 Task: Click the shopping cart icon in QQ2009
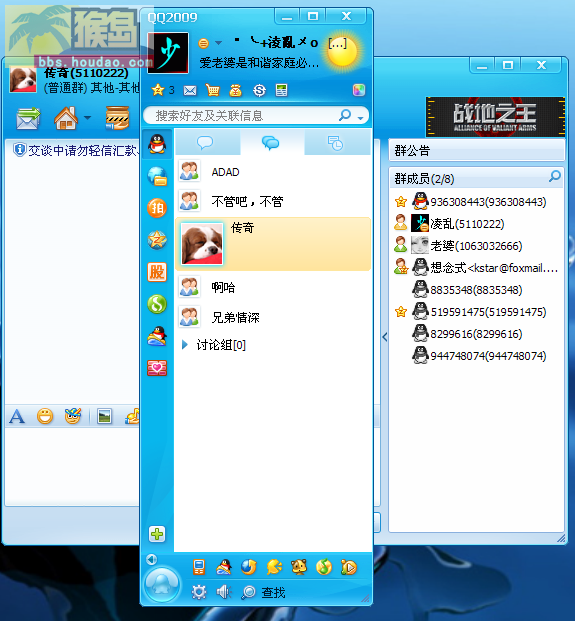pyautogui.click(x=213, y=91)
